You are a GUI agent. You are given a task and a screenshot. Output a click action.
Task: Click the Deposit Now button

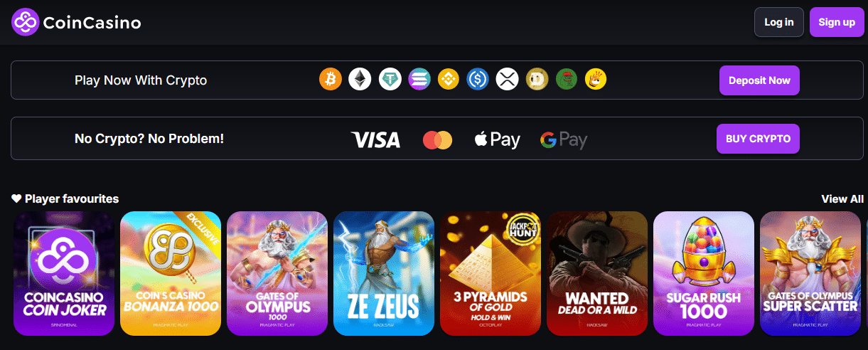[759, 80]
